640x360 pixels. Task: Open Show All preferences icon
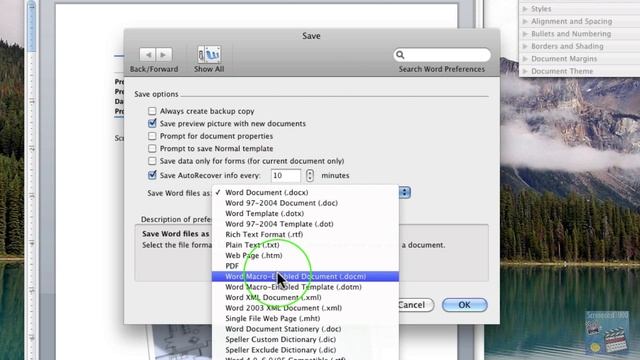(x=209, y=54)
